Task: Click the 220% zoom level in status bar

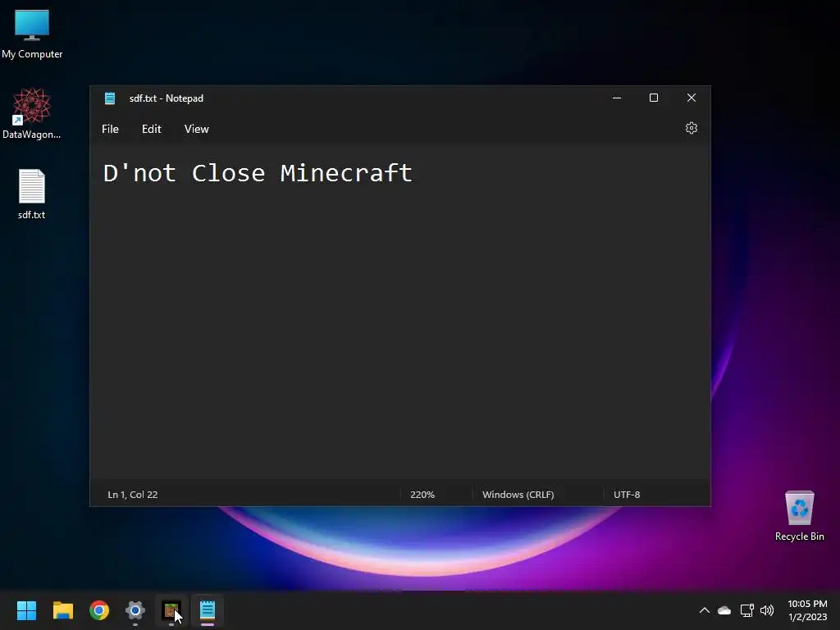Action: coord(422,495)
